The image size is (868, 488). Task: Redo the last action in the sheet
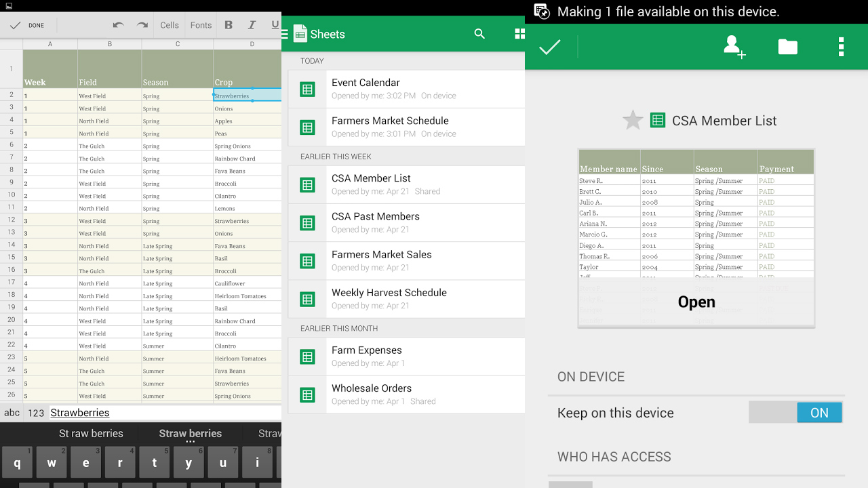142,25
